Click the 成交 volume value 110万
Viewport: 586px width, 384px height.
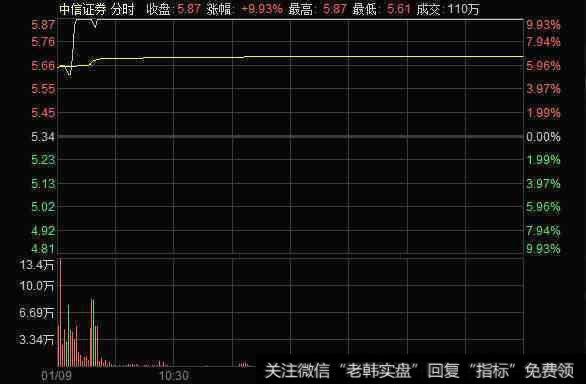(x=463, y=9)
